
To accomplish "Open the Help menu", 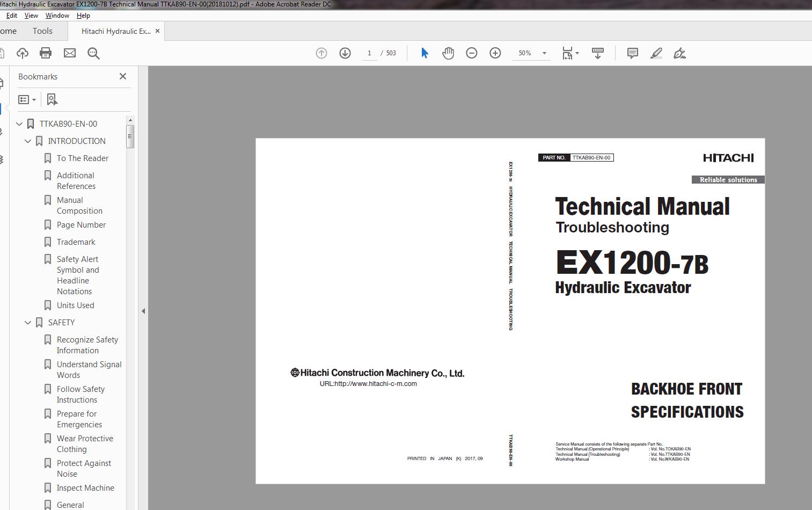I will [83, 16].
